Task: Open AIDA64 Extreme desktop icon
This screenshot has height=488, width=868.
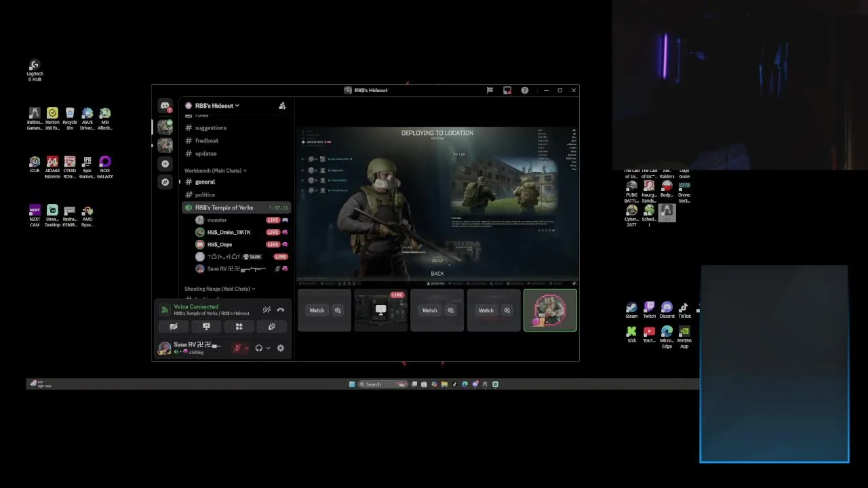Action: tap(52, 167)
